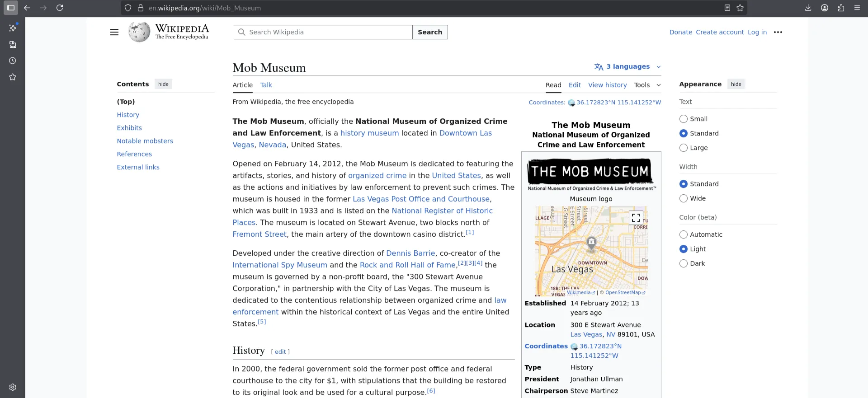Click the Search button

[x=430, y=32]
